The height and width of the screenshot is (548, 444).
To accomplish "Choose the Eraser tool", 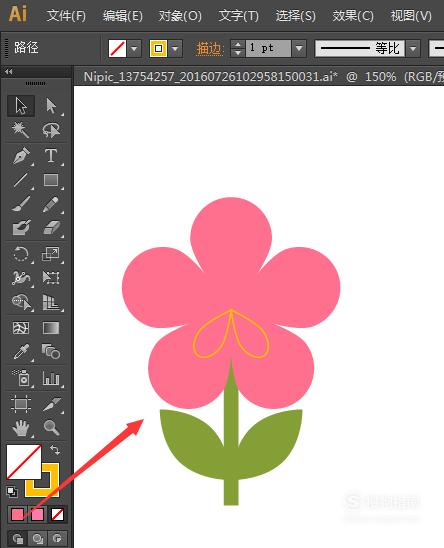I will (x=51, y=228).
